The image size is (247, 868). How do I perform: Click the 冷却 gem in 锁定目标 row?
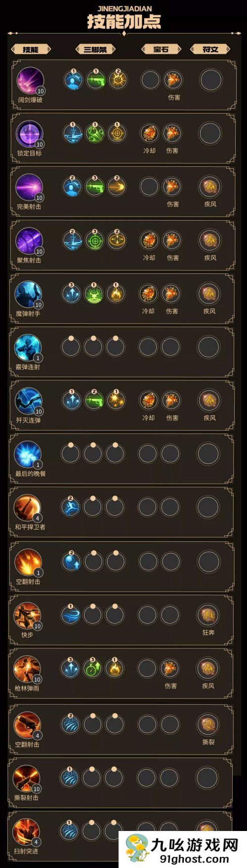150,133
